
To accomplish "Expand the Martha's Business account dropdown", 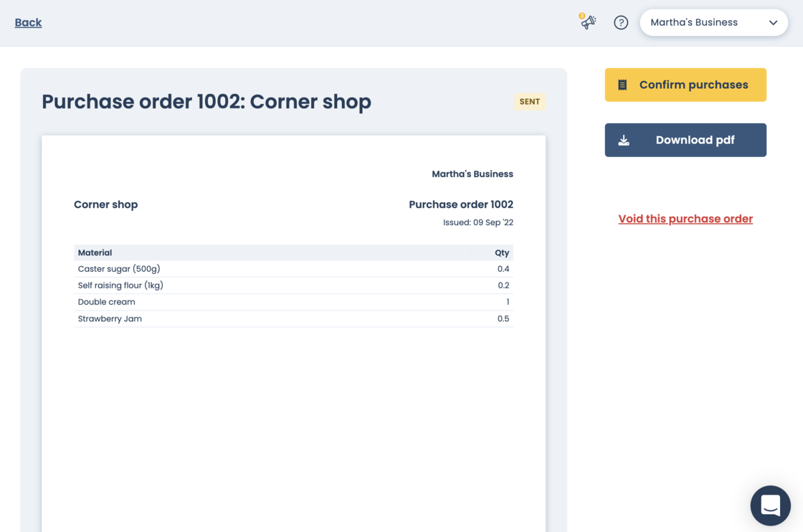I will tap(713, 23).
